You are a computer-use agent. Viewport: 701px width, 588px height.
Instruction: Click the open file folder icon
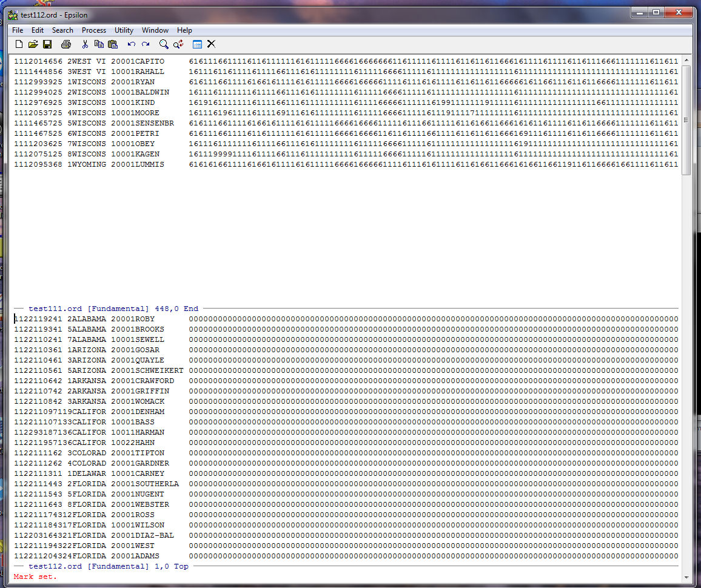(x=33, y=44)
